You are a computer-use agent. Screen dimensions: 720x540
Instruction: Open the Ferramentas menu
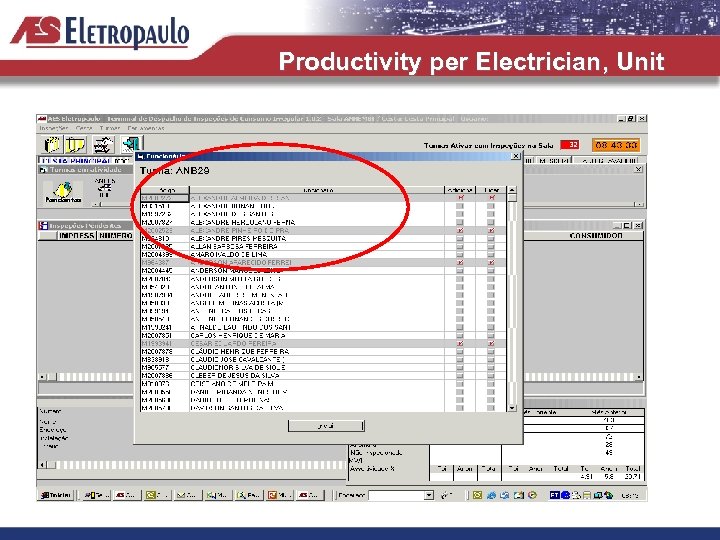[146, 128]
